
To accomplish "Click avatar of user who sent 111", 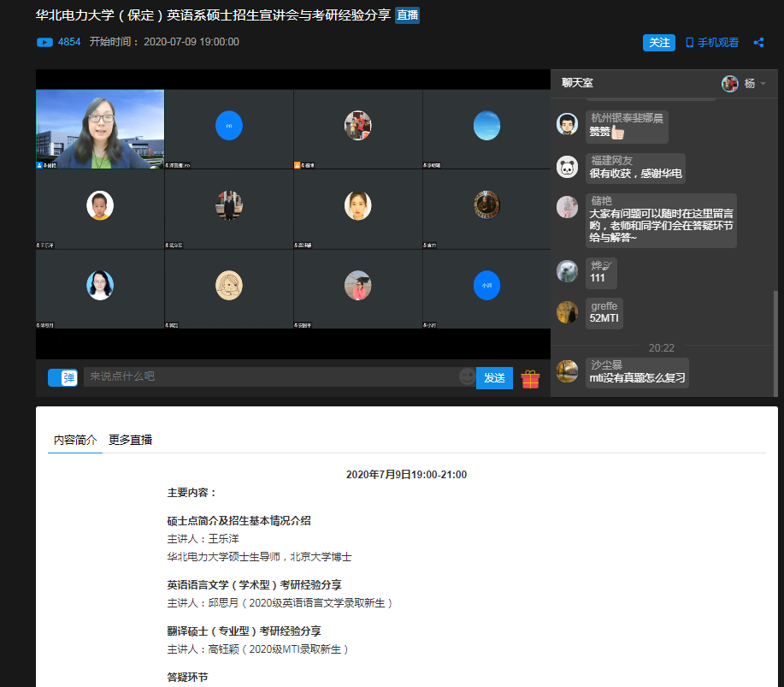I will [567, 270].
